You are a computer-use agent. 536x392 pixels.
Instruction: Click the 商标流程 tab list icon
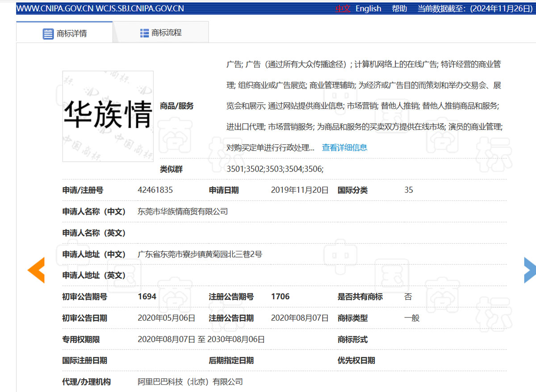(144, 33)
